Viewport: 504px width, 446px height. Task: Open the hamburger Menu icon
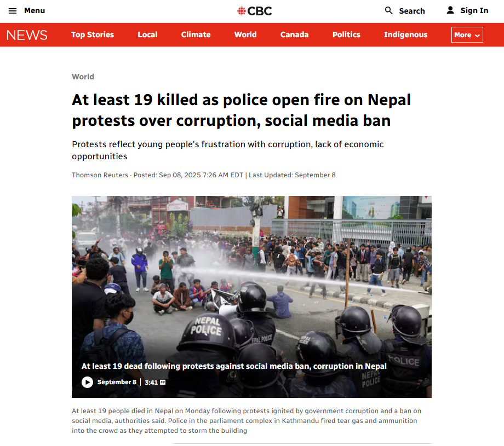[12, 11]
